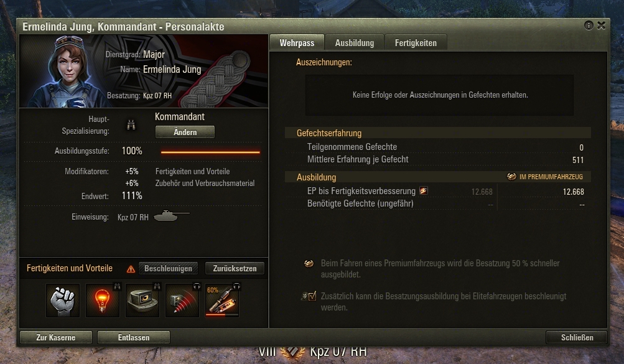Viewport: 624px width, 364px height.
Task: Select the Wehrpass tab
Action: (297, 42)
